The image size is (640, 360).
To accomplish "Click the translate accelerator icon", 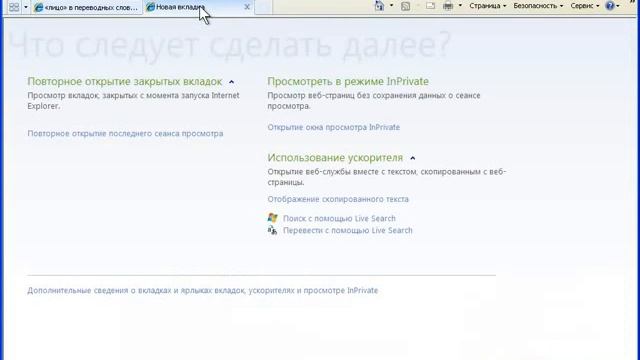I will pos(272,230).
